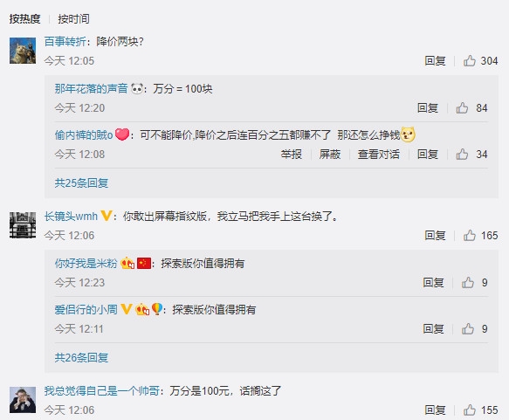This screenshot has height=420, width=509.
Task: Click 举报 to report the reply
Action: [292, 155]
